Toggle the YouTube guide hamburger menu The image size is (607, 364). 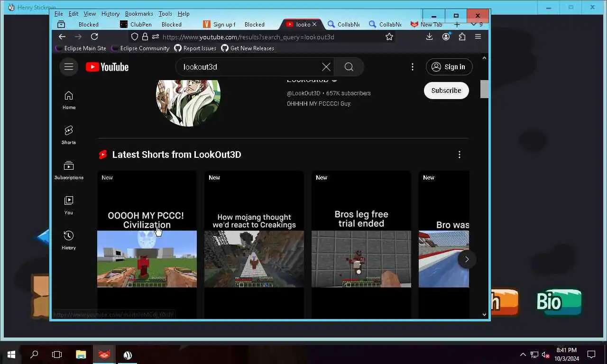point(69,67)
